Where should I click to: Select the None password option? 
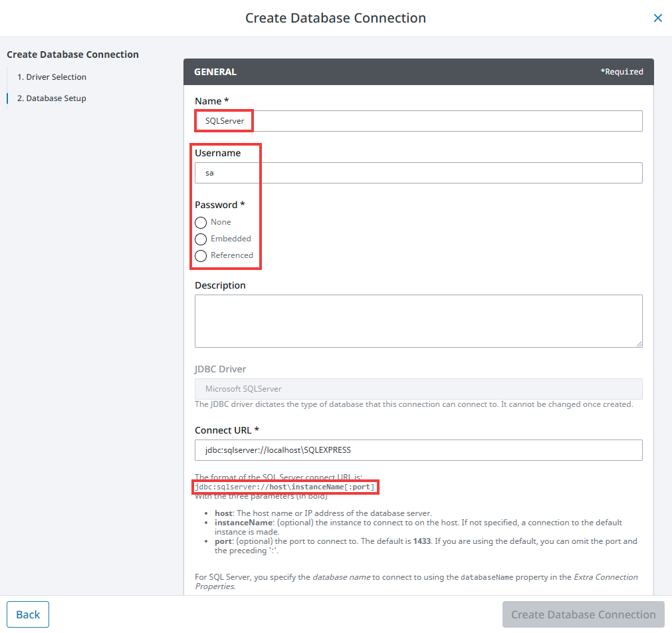pos(201,223)
